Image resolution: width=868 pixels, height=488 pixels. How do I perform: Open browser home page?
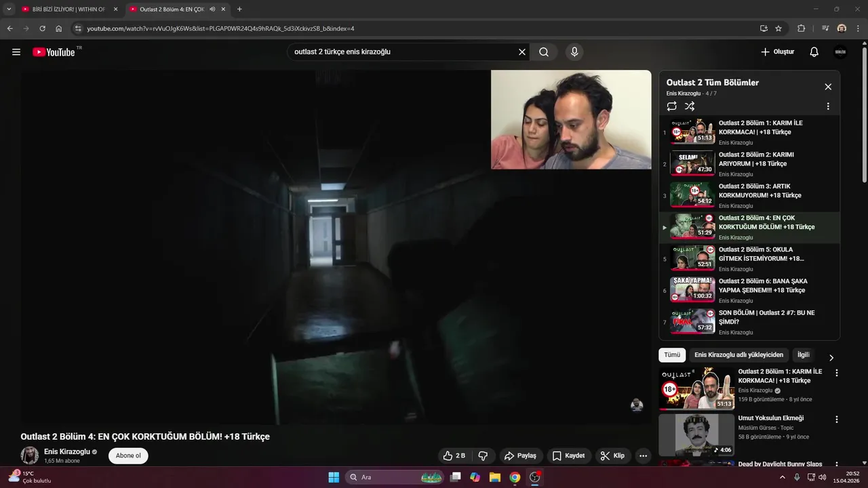[58, 28]
